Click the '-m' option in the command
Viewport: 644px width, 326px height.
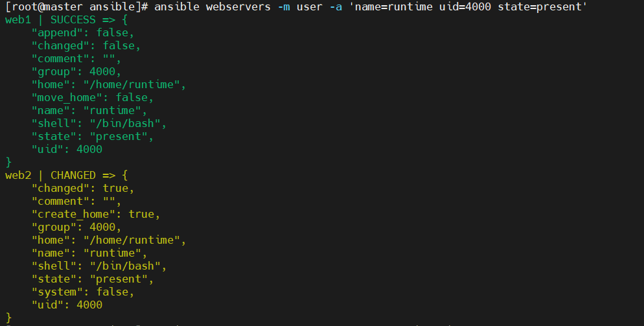click(x=284, y=7)
